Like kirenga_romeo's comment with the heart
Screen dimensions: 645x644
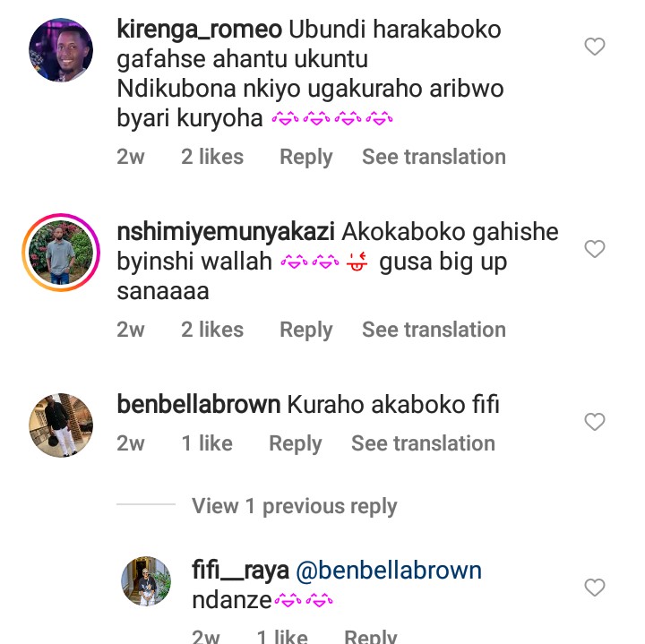point(595,47)
